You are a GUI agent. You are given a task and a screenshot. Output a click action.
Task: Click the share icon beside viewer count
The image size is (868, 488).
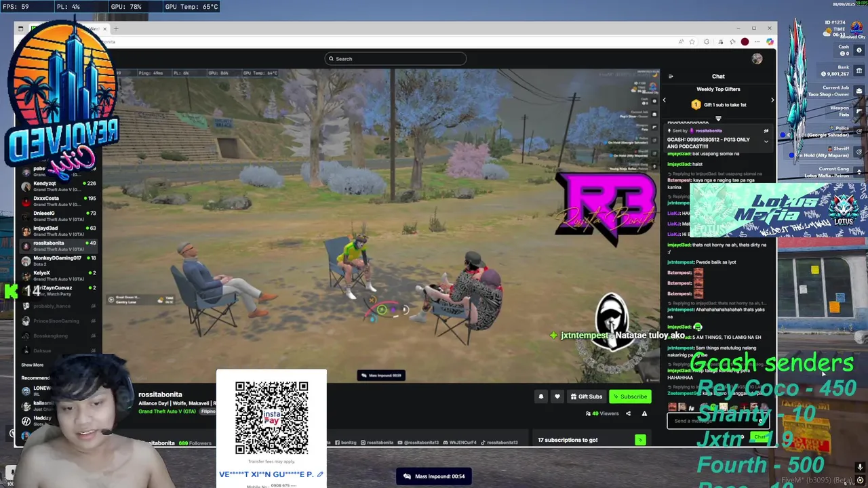pos(628,413)
